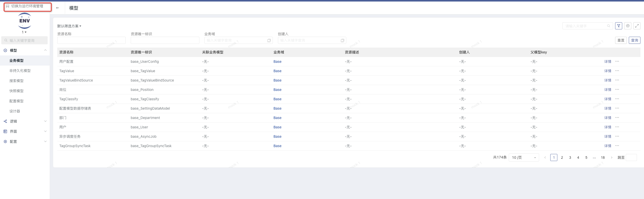This screenshot has height=199, width=644.
Task: Go to previous page arrow
Action: click(x=545, y=157)
